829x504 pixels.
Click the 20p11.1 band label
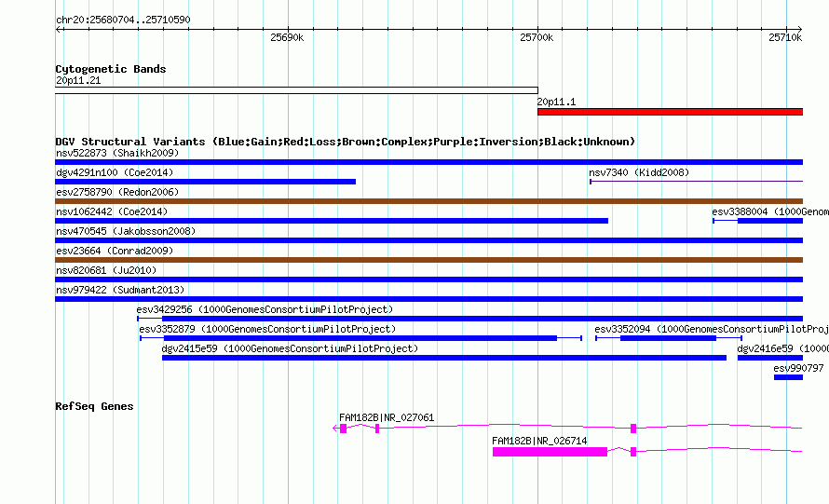coord(556,102)
